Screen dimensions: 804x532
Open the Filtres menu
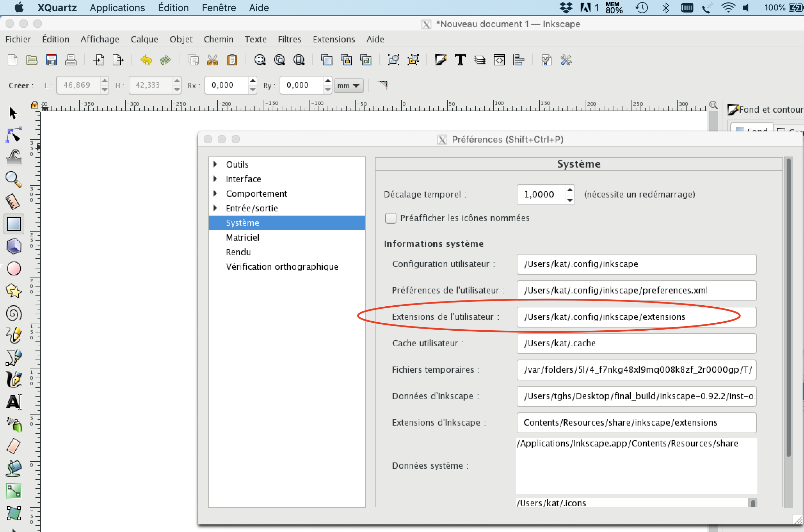tap(289, 39)
